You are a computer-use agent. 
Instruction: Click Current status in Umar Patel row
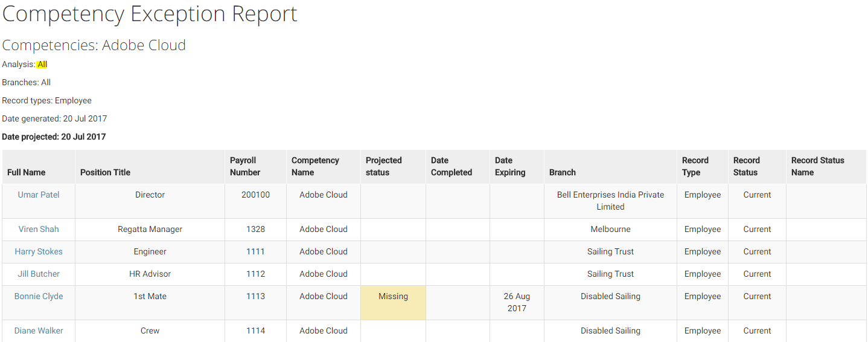click(757, 195)
